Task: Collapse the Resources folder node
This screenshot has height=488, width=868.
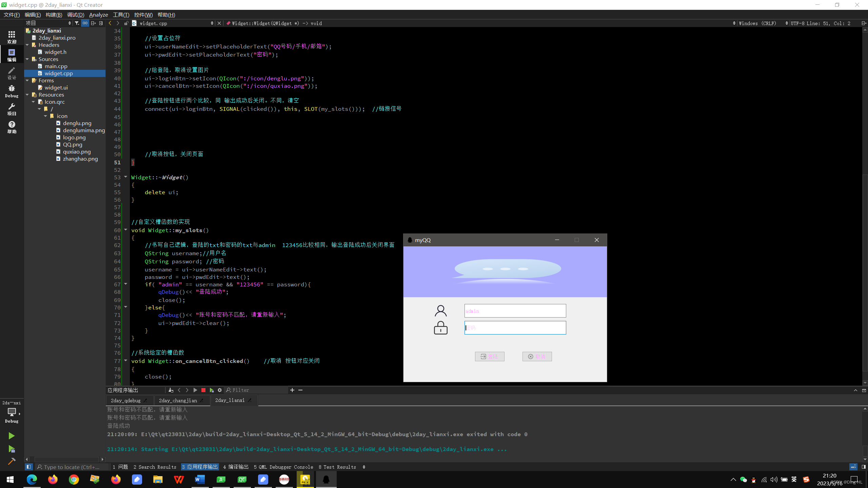Action: [27, 95]
